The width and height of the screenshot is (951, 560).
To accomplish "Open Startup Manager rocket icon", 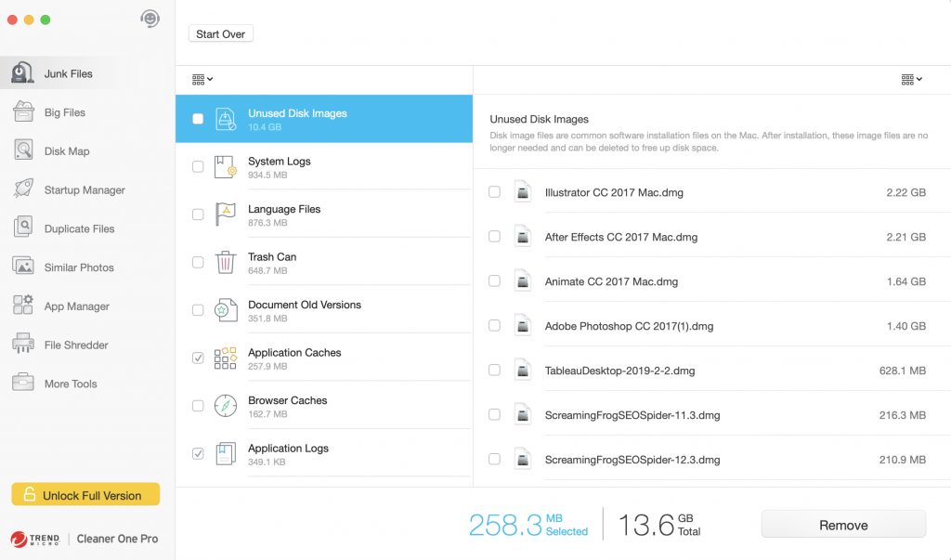I will click(x=24, y=189).
